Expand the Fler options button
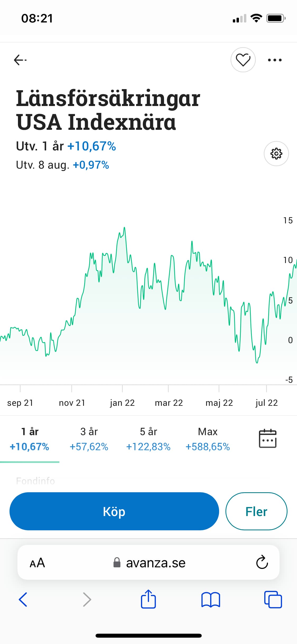This screenshot has width=297, height=644. tap(256, 511)
